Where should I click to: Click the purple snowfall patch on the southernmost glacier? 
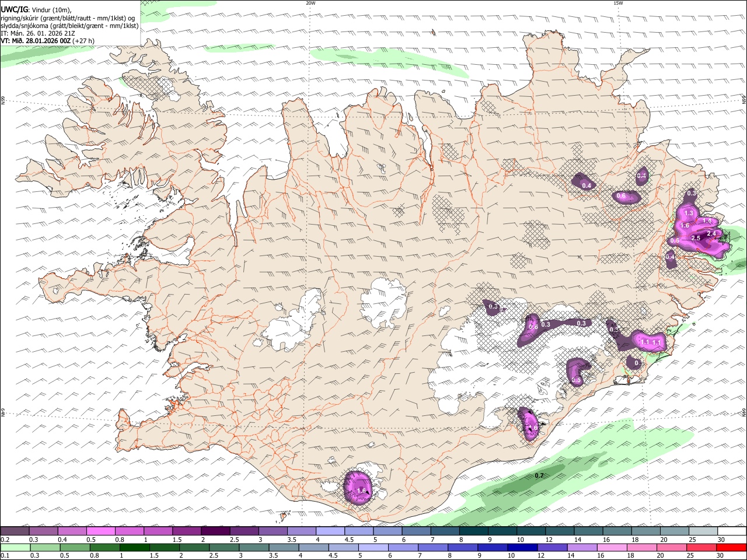358,487
